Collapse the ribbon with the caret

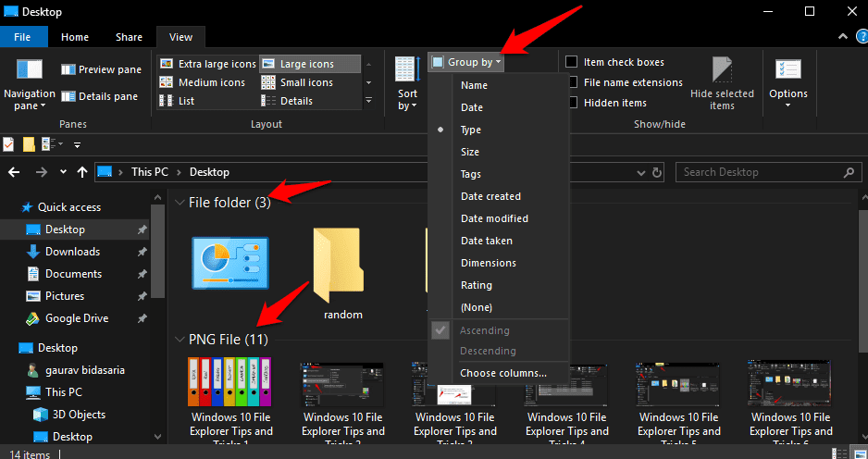(842, 36)
